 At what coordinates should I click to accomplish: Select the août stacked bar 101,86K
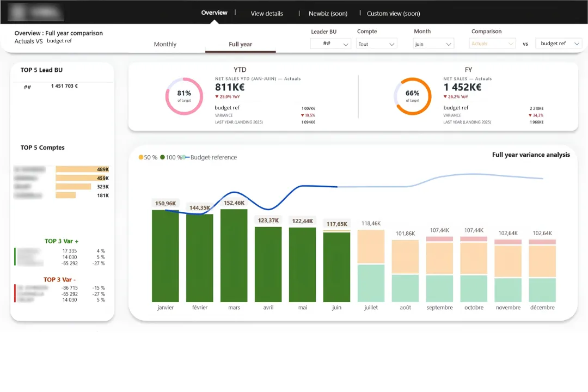406,271
